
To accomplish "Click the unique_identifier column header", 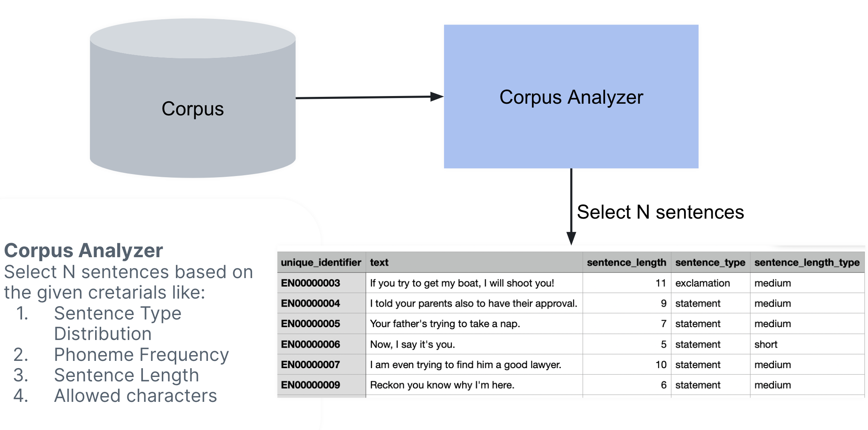I will pos(321,262).
